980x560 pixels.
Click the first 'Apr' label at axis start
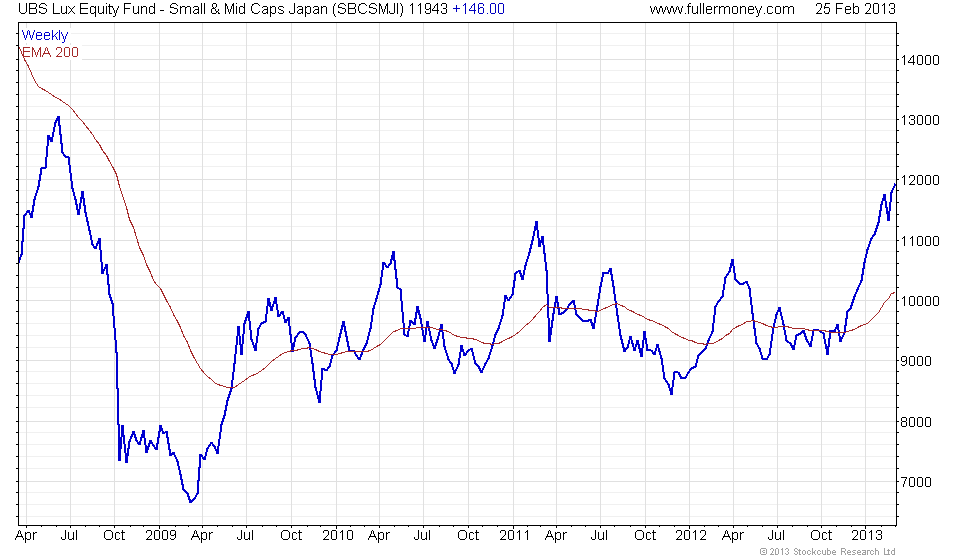[26, 536]
